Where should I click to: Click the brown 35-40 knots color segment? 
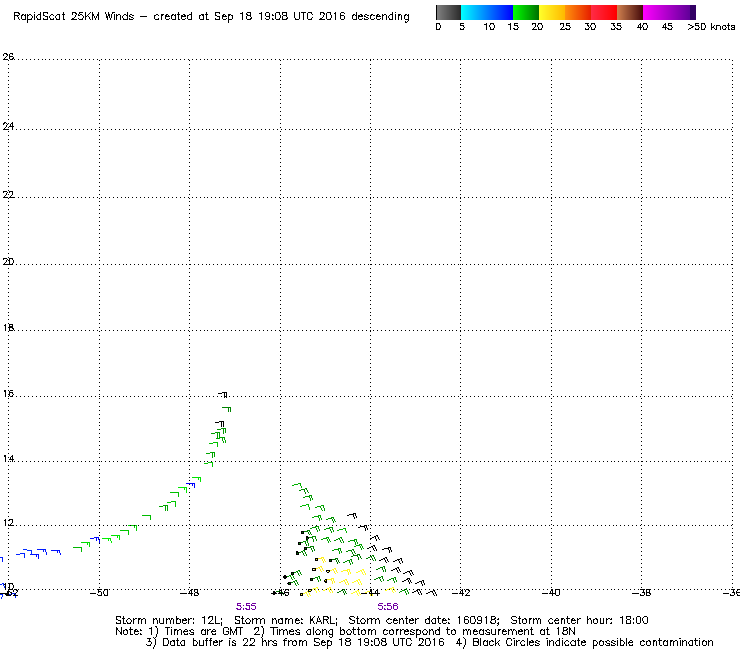point(630,12)
